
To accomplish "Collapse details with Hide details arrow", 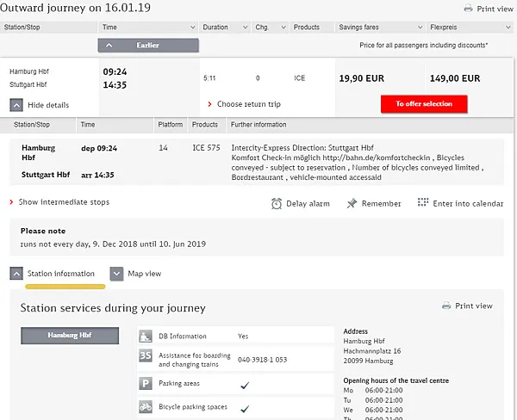I will tap(16, 105).
